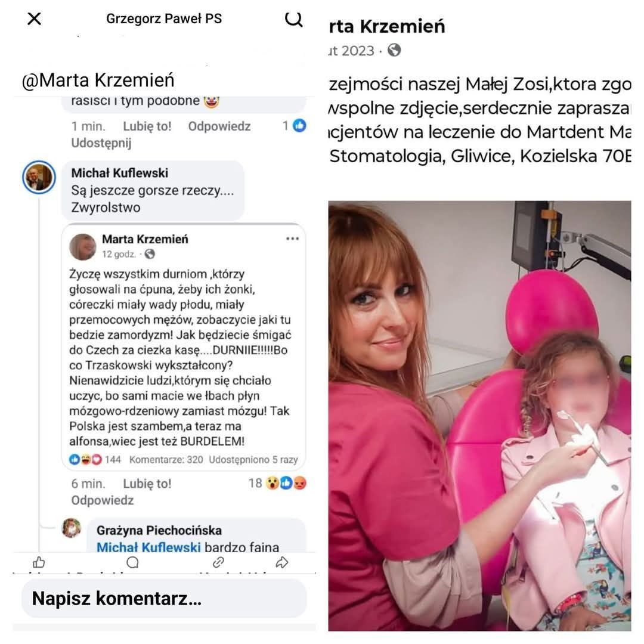The height and width of the screenshot is (644, 644).
Task: Open three-dot menu on Marta Krzemień post
Action: click(x=292, y=239)
